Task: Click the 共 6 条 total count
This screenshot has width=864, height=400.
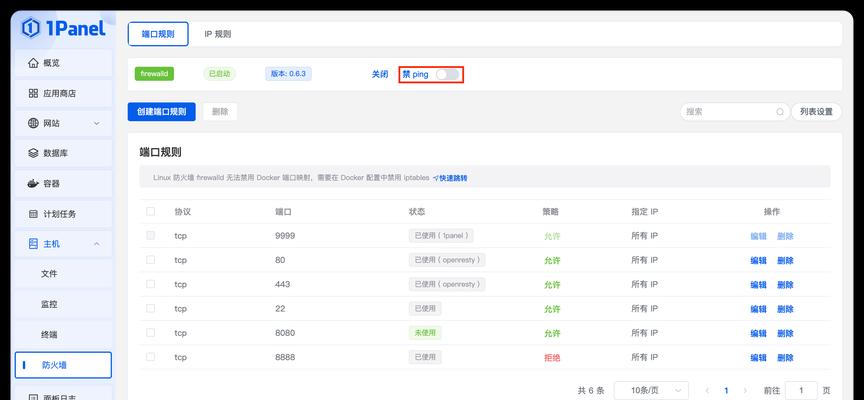Action: [x=591, y=390]
